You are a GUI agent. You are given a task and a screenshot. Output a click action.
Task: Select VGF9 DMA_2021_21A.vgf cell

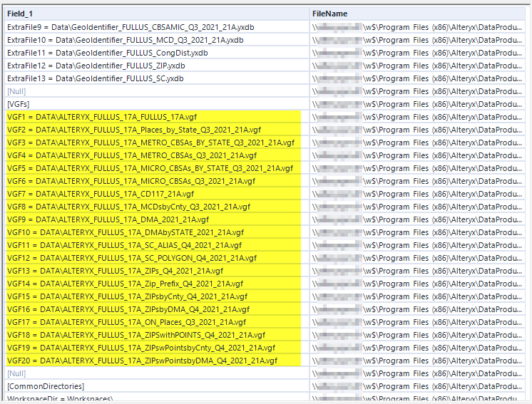tap(157, 219)
